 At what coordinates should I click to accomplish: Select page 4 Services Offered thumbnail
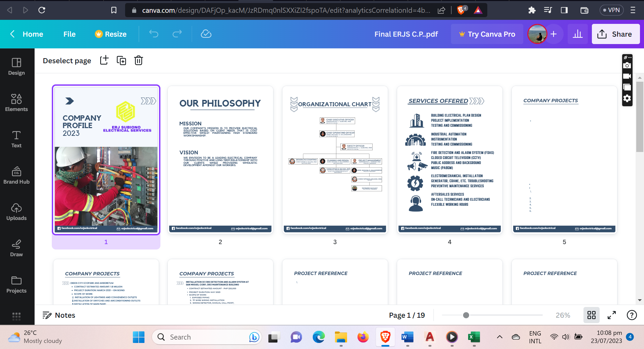(x=450, y=160)
